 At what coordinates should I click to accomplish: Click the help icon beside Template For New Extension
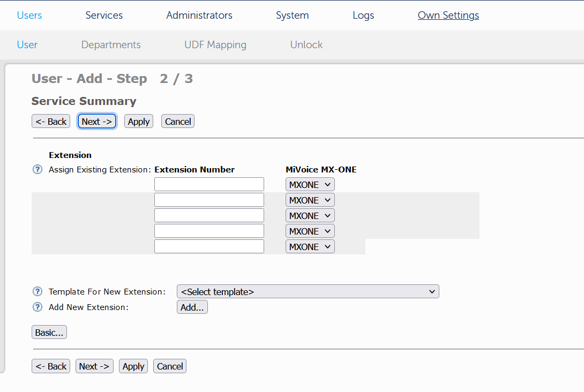(x=37, y=291)
